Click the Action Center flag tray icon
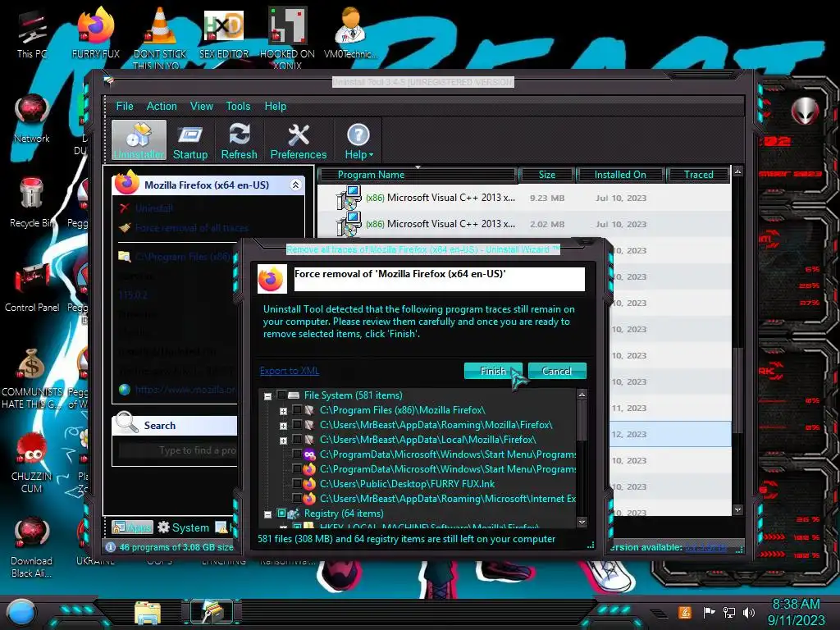 (x=709, y=612)
